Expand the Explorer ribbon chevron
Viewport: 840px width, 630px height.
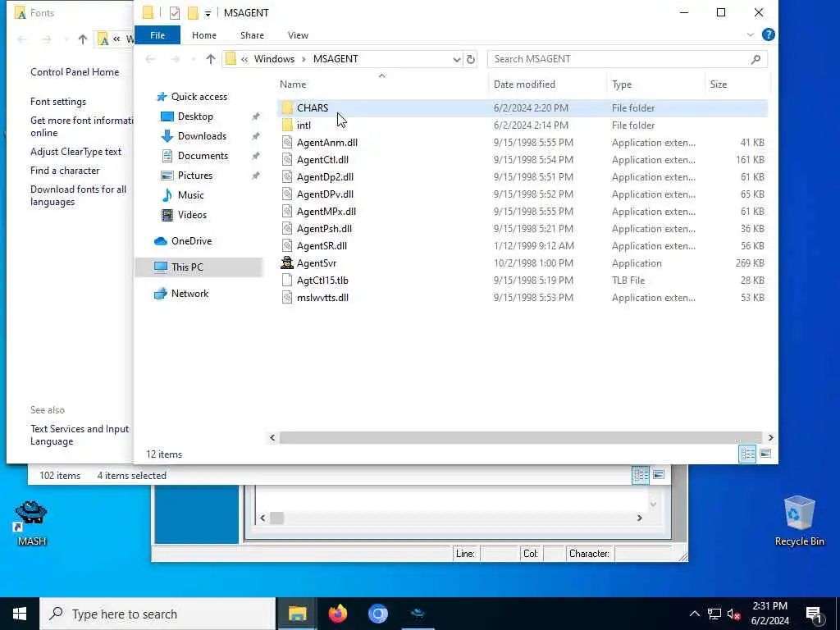pyautogui.click(x=750, y=34)
